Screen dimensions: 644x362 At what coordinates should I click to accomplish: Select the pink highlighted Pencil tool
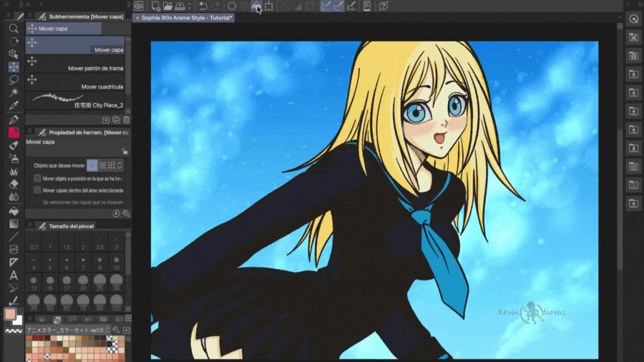[14, 132]
